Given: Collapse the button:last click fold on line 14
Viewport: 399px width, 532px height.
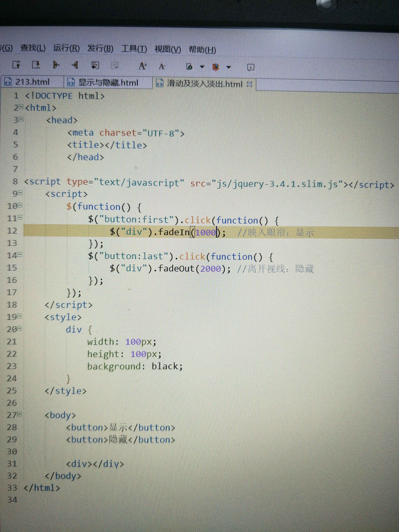Looking at the screenshot, I should (x=20, y=254).
